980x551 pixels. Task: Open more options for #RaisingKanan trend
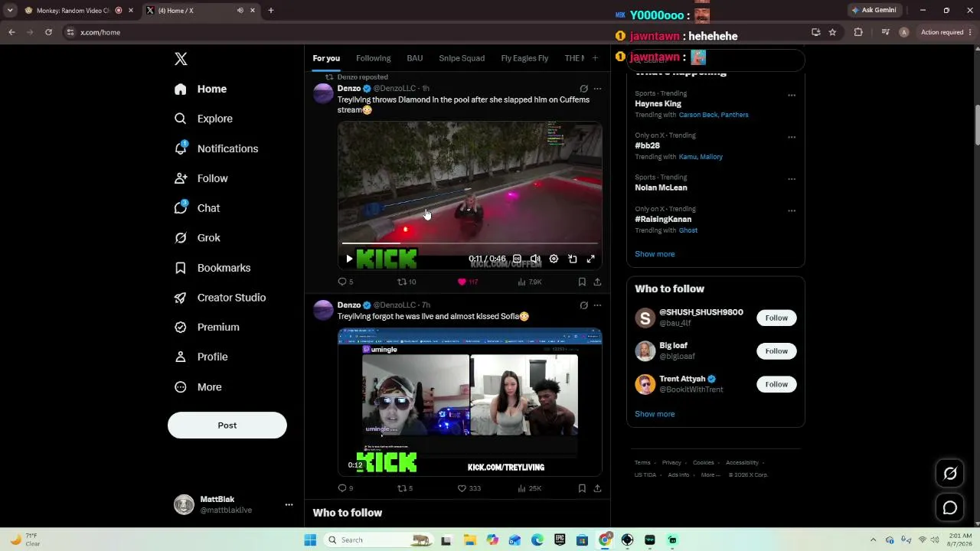pos(792,211)
